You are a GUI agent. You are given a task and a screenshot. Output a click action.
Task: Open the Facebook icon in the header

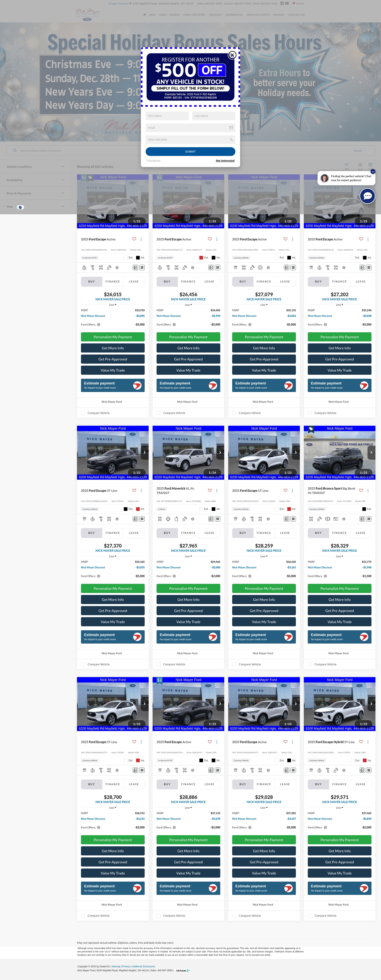pyautogui.click(x=282, y=3)
